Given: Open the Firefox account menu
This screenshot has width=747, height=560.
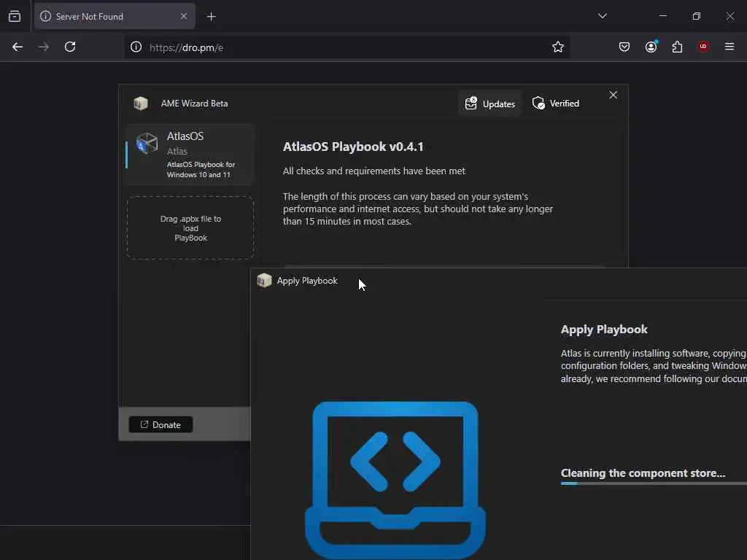Looking at the screenshot, I should [x=651, y=47].
